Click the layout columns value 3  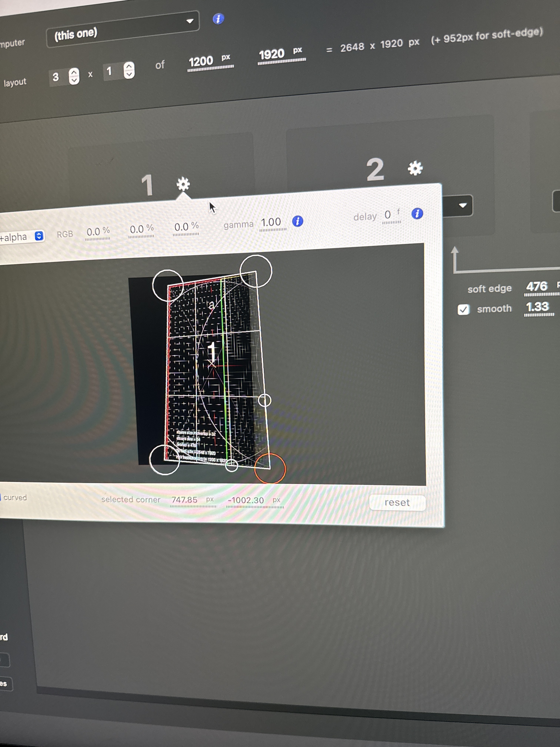56,77
